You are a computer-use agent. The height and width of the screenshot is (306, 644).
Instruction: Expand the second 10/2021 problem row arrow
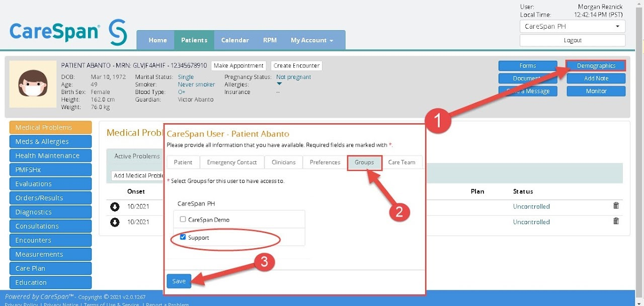tap(115, 222)
